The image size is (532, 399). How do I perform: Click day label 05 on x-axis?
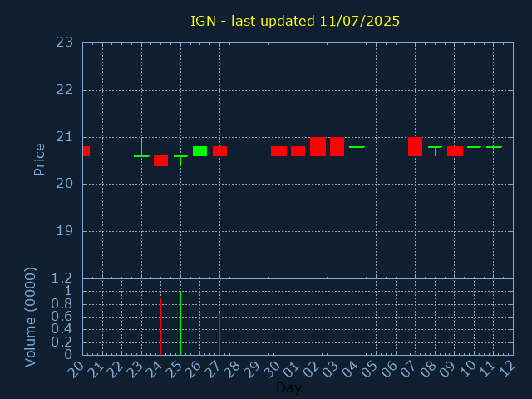[370, 369]
